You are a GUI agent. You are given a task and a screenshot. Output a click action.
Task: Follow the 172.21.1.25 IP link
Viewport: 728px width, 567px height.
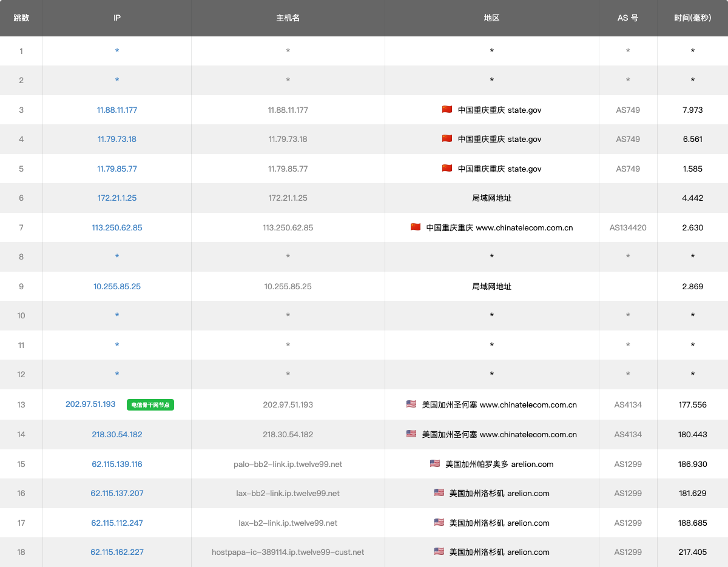click(x=117, y=198)
